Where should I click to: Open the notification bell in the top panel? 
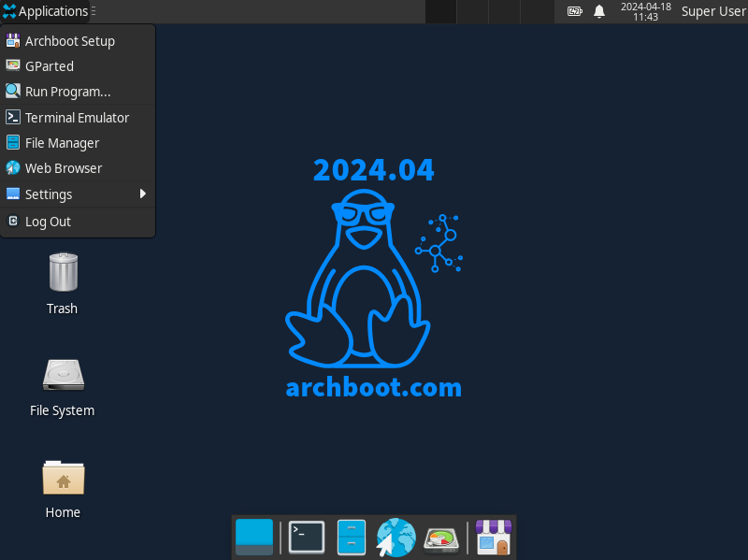(x=598, y=11)
